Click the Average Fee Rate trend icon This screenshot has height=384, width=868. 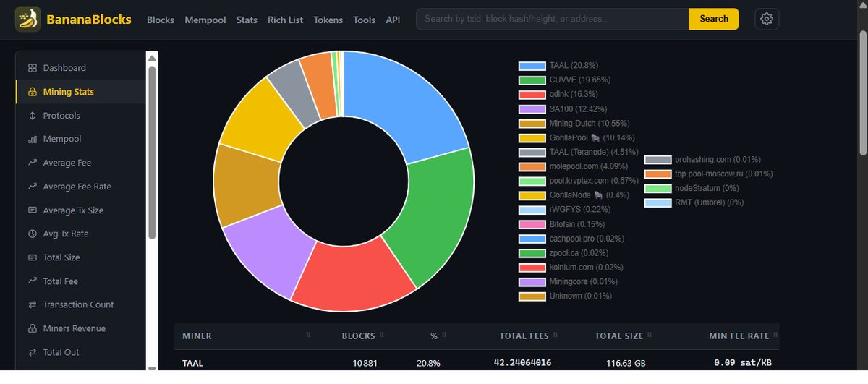[33, 187]
